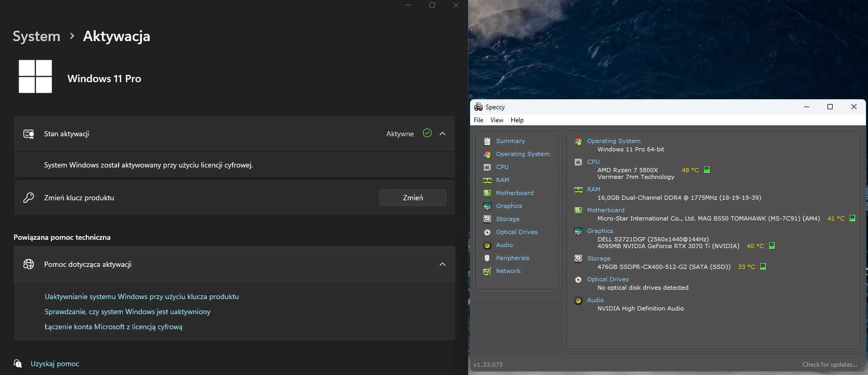Select RAM icon in Speccy sidebar
This screenshot has height=375, width=868.
tap(487, 180)
